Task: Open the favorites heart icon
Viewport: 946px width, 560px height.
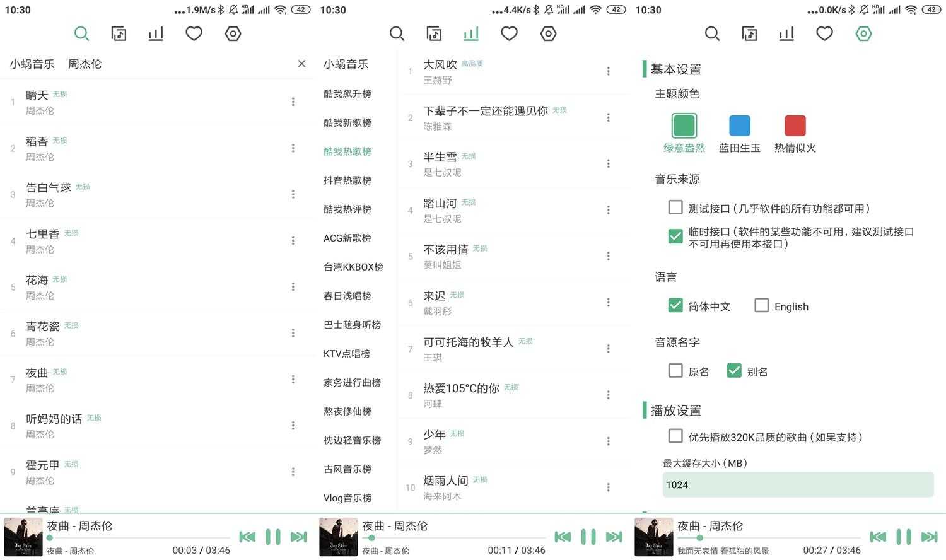Action: tap(509, 33)
